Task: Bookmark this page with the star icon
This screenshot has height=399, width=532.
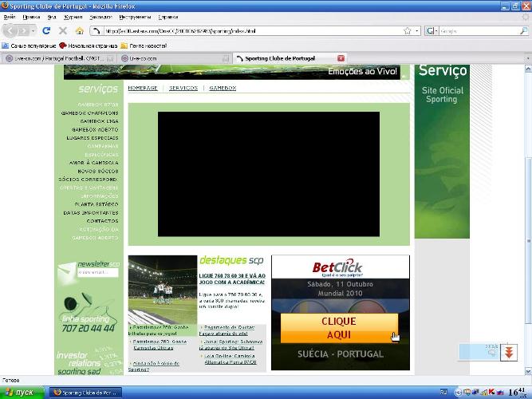Action: click(x=407, y=31)
